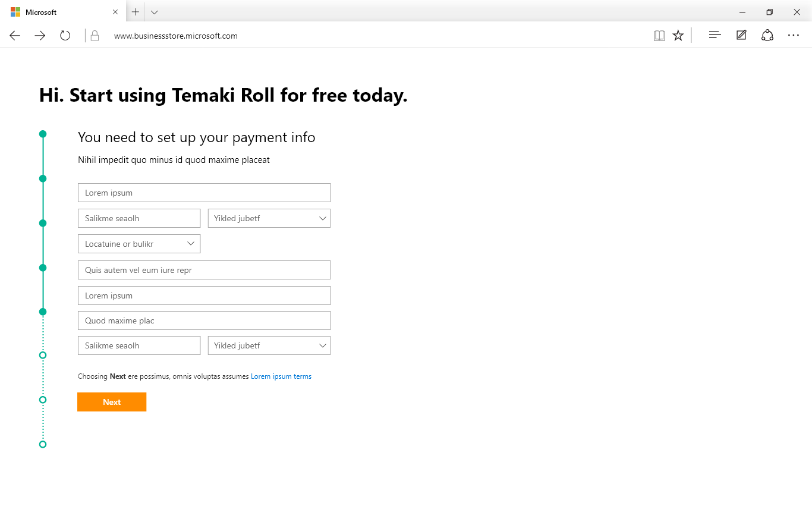The image size is (812, 506).
Task: Click the Quis autem vel eum field
Action: pos(204,270)
